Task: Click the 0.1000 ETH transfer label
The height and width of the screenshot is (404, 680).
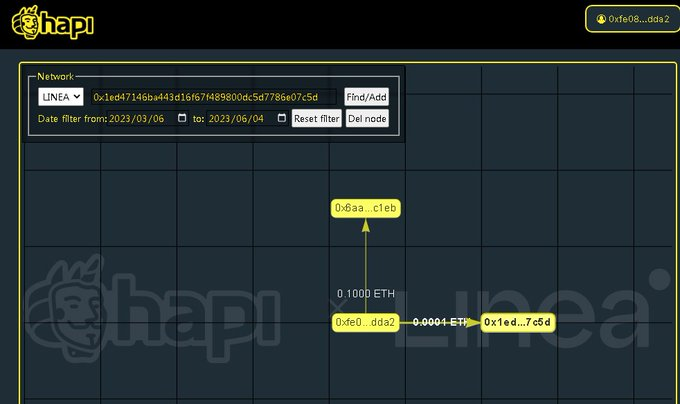Action: tap(366, 293)
